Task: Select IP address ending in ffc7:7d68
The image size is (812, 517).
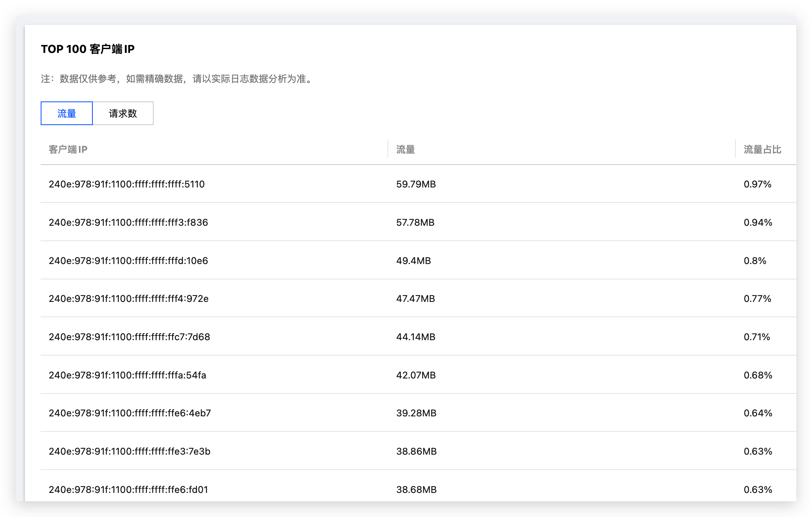Action: tap(129, 337)
